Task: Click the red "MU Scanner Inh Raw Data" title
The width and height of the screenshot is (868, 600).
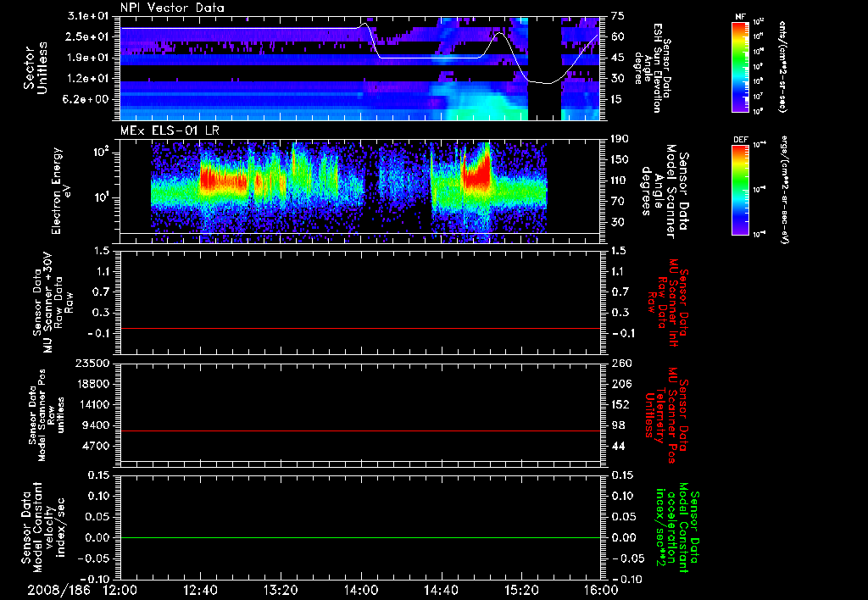Action: [668, 303]
